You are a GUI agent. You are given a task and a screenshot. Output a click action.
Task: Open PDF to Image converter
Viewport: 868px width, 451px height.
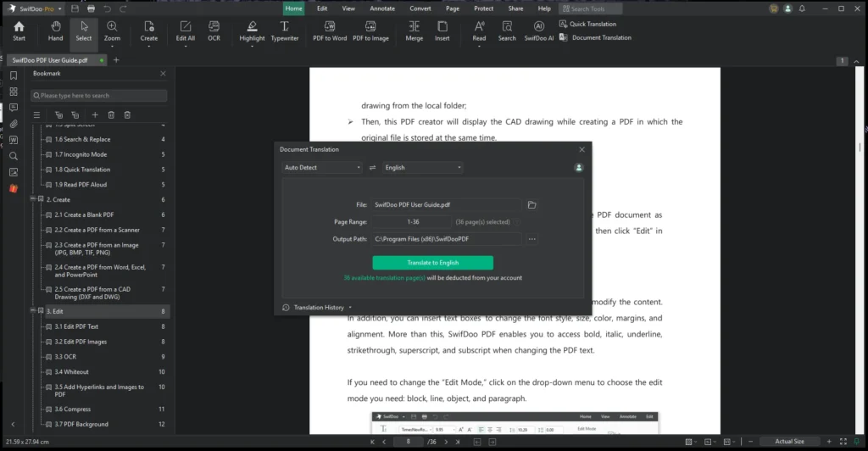[x=370, y=31]
